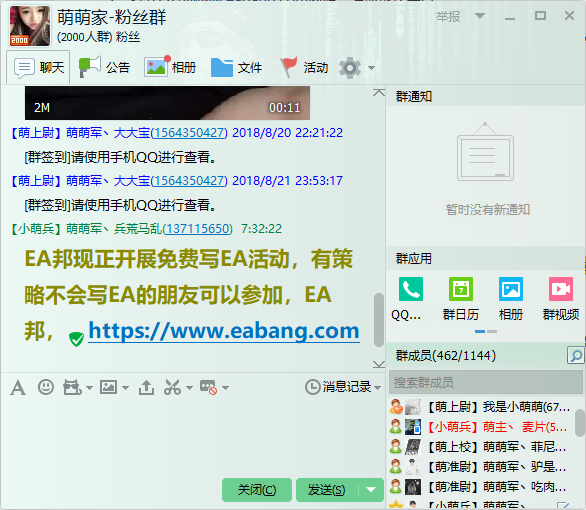Click the upload file icon
586x510 pixels.
pyautogui.click(x=146, y=387)
